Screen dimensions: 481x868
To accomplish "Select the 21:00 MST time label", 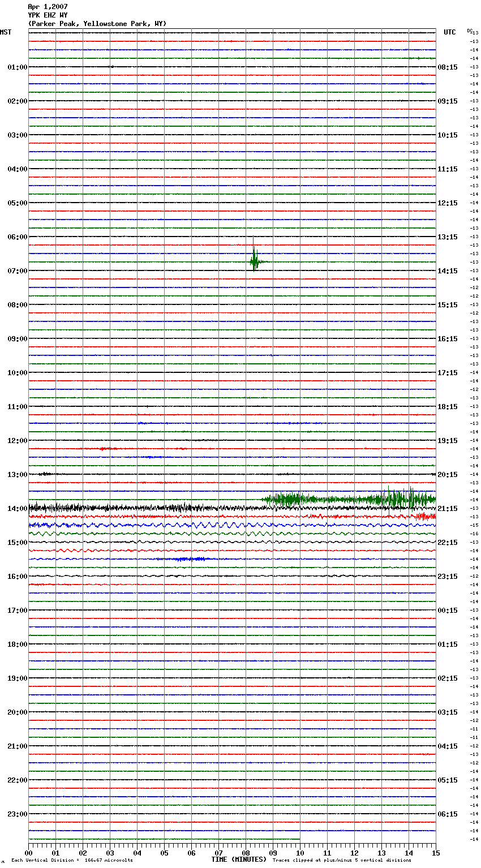I will [x=18, y=746].
